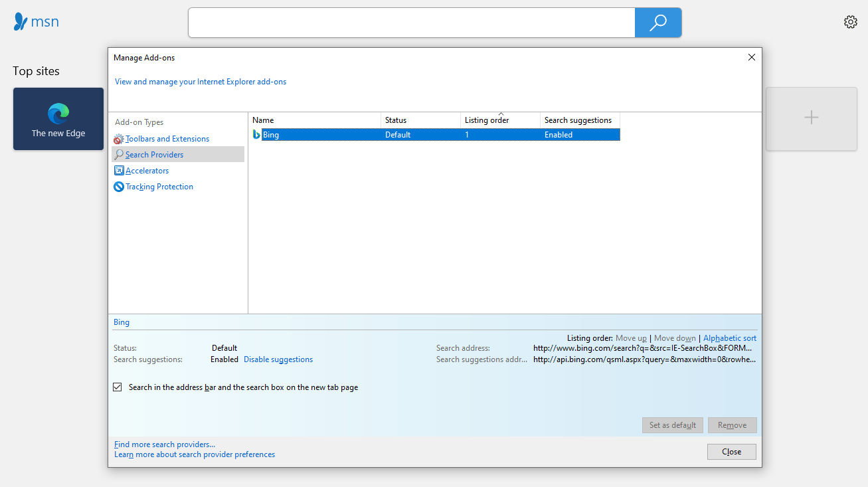Sort by the Status column header

point(420,120)
